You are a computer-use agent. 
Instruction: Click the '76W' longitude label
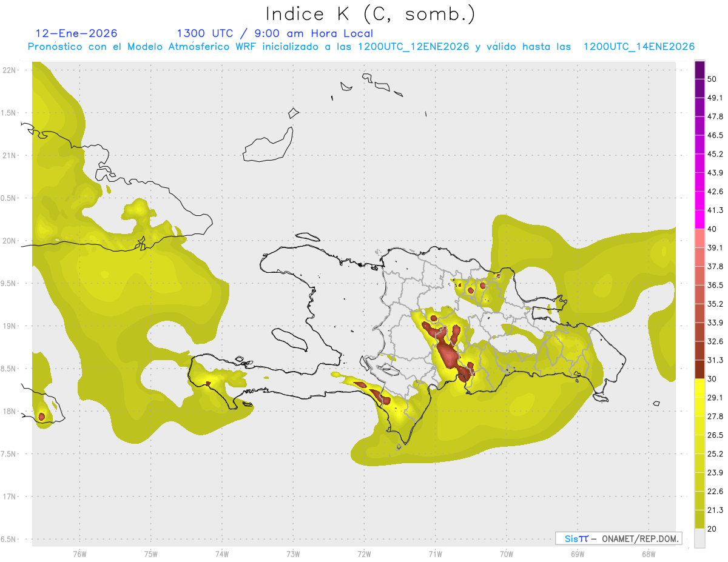(79, 554)
